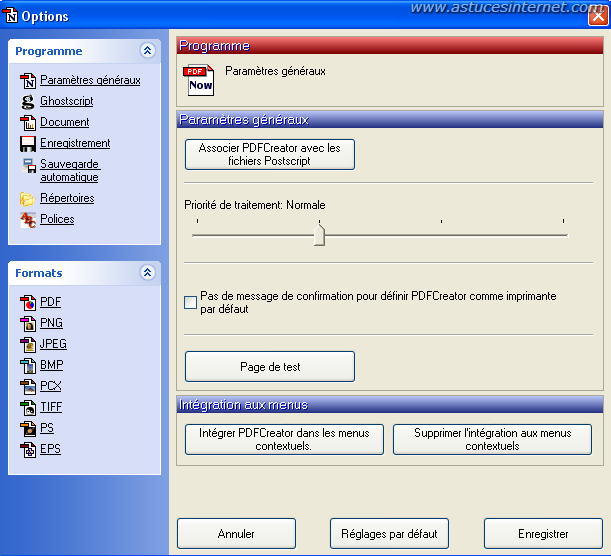Click the Document icon in Programme panel
The image size is (611, 556).
pos(28,123)
